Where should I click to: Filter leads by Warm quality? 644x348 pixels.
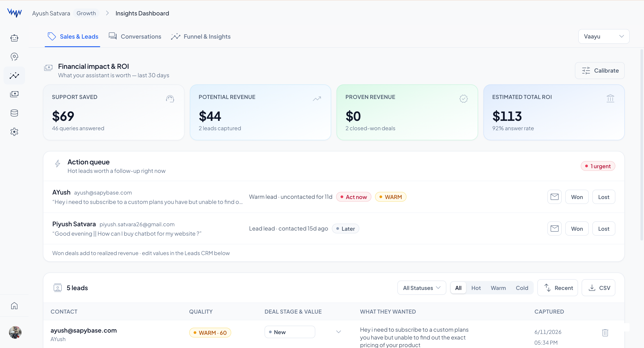click(x=498, y=288)
